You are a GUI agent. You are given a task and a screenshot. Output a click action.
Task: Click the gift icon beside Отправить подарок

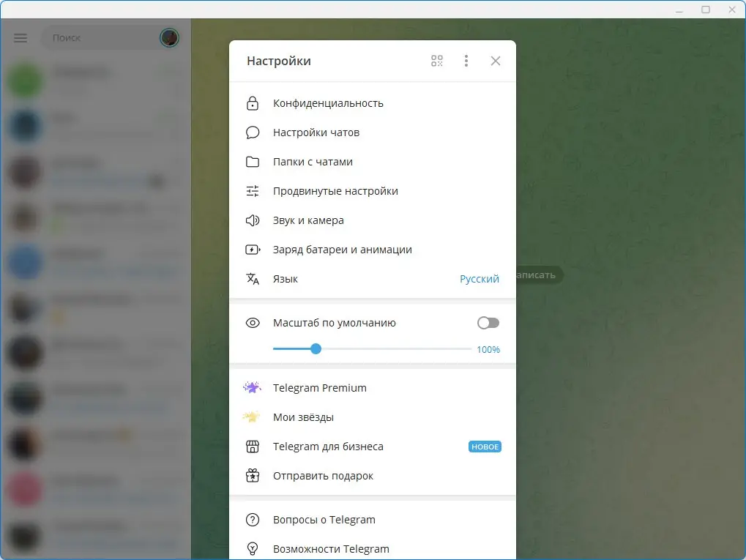coord(253,475)
